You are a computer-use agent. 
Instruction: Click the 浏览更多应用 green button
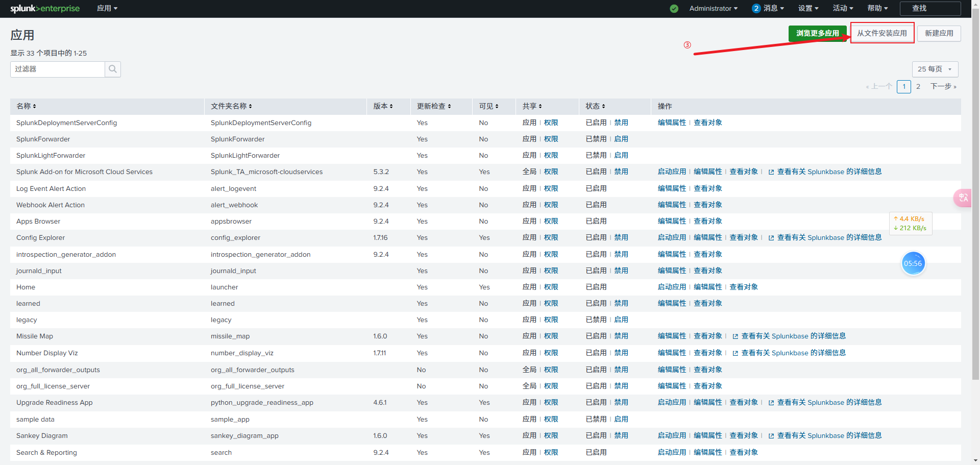(817, 34)
